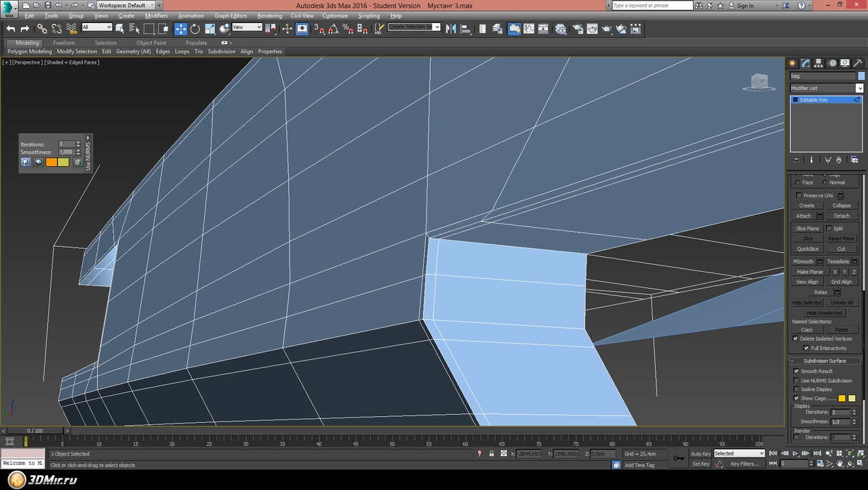This screenshot has width=868, height=490.
Task: Switch to the Freeform ribbon tab
Action: pyautogui.click(x=64, y=43)
